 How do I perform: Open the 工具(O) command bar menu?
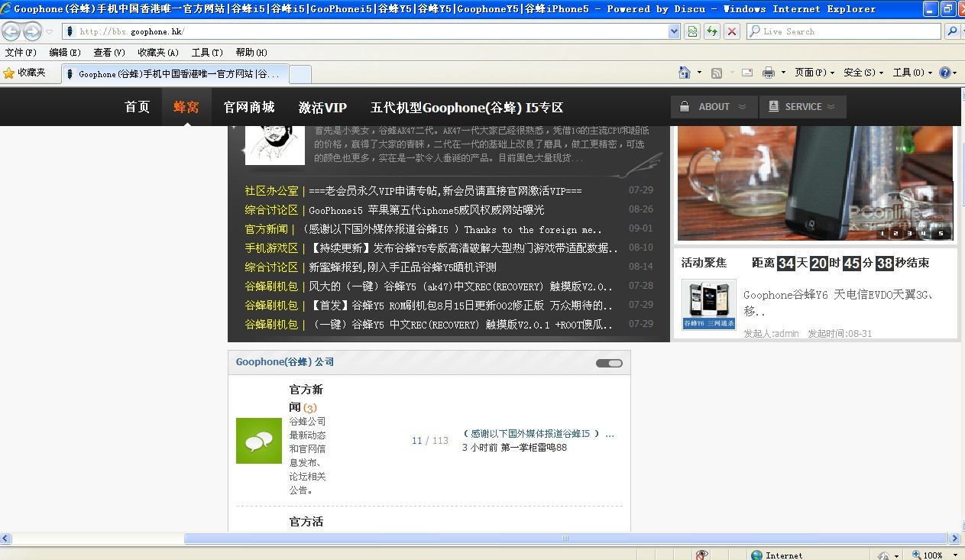[912, 73]
